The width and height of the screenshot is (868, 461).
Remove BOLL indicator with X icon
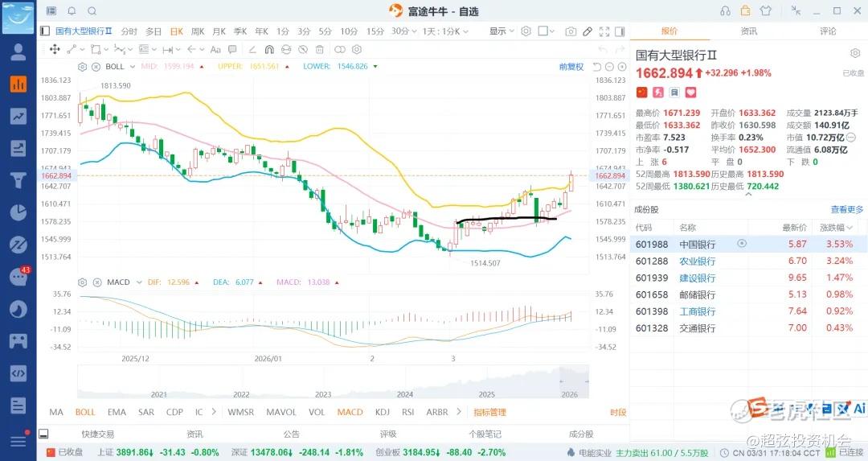coord(96,67)
